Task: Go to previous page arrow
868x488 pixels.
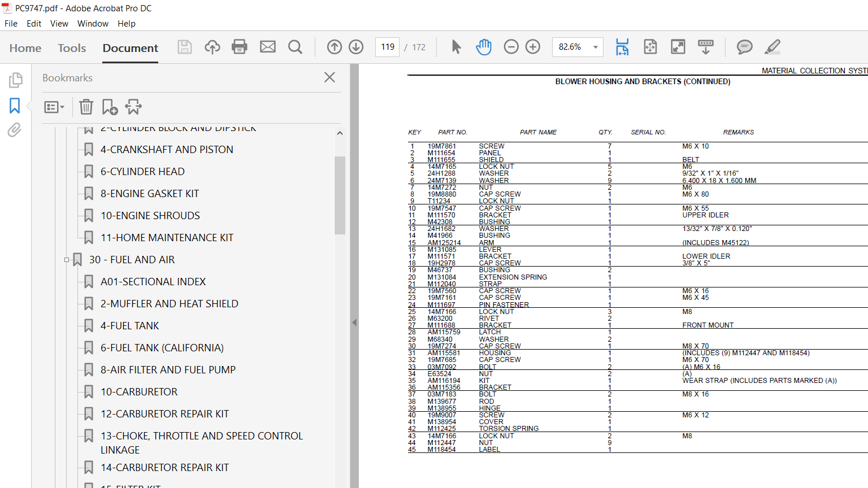Action: pyautogui.click(x=335, y=47)
